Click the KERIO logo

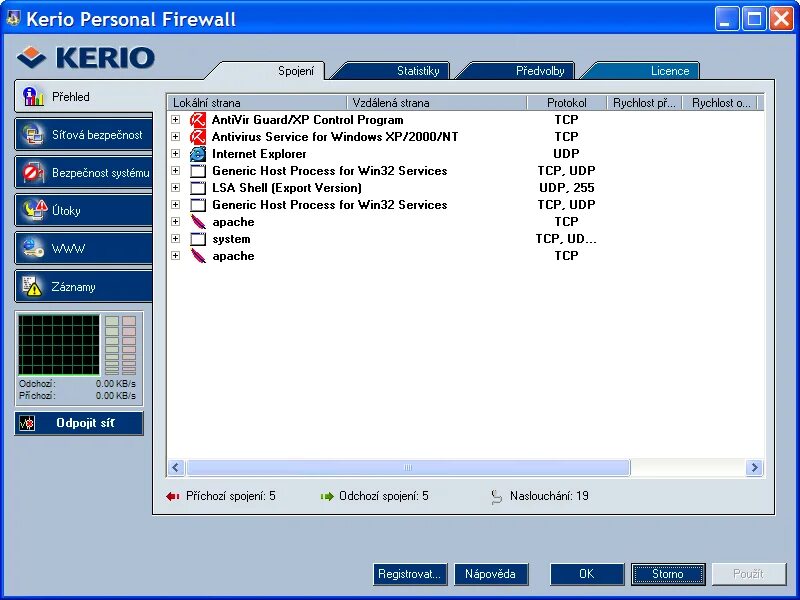(86, 57)
